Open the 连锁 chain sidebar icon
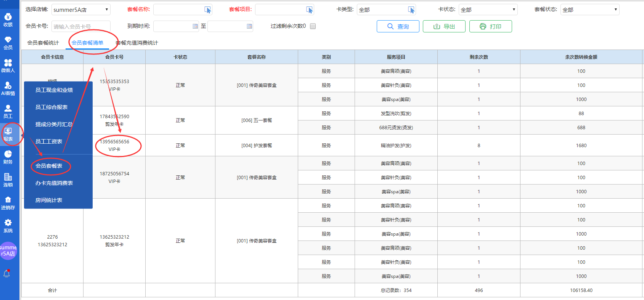 8,180
